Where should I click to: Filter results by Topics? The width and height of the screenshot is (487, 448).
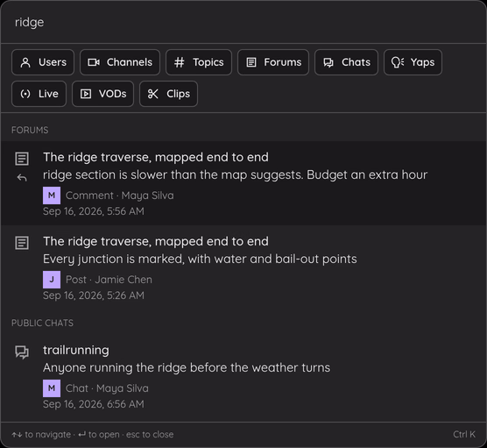[x=199, y=62]
